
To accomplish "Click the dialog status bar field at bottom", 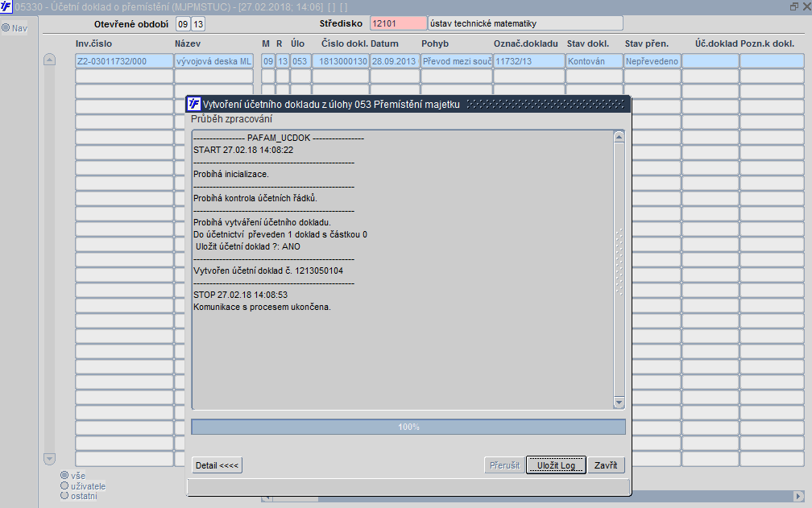I will click(408, 487).
